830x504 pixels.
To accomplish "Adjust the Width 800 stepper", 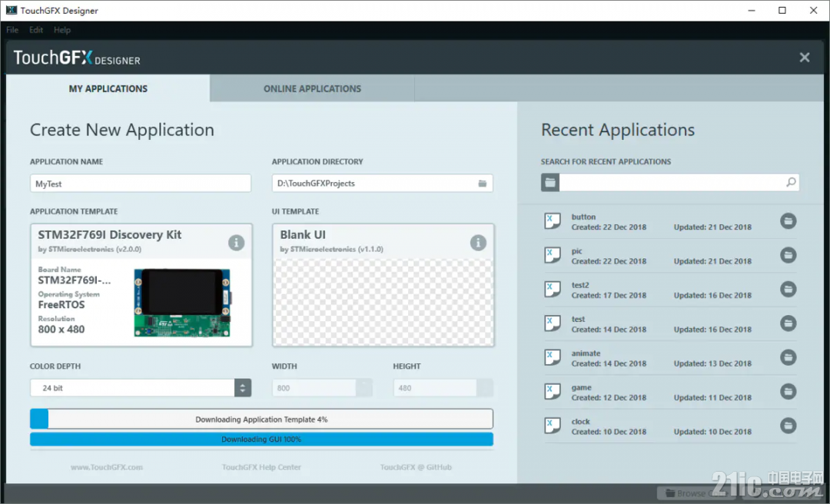I will click(364, 387).
